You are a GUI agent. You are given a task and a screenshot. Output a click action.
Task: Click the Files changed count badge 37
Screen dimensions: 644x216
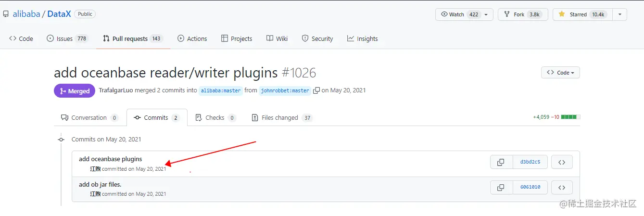coord(307,117)
